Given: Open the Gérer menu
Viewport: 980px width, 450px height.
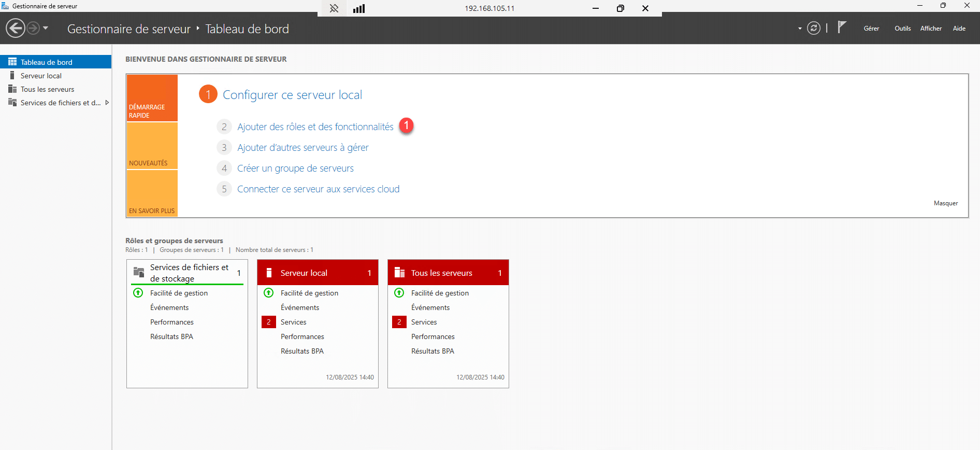Looking at the screenshot, I should click(x=871, y=29).
